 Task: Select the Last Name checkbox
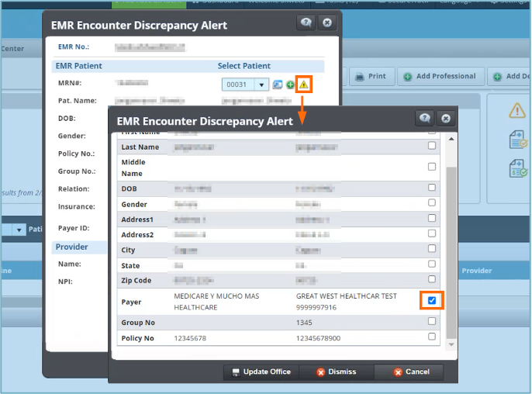click(432, 146)
